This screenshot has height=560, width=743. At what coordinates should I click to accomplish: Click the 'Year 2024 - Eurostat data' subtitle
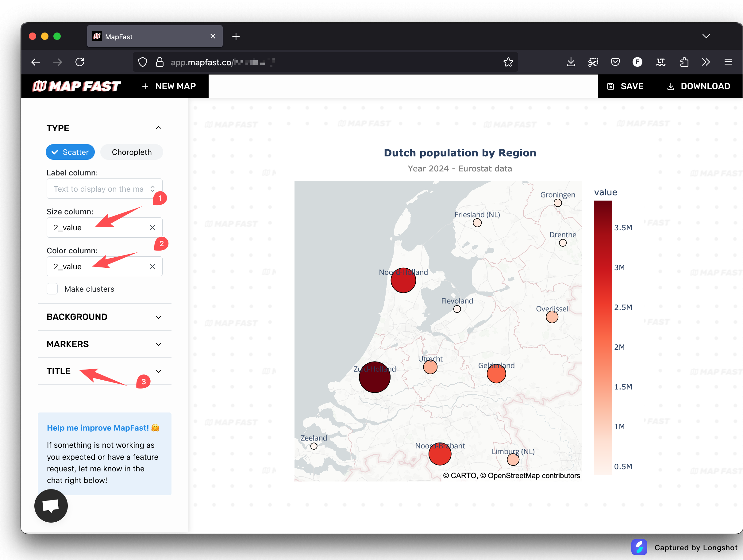(x=460, y=169)
